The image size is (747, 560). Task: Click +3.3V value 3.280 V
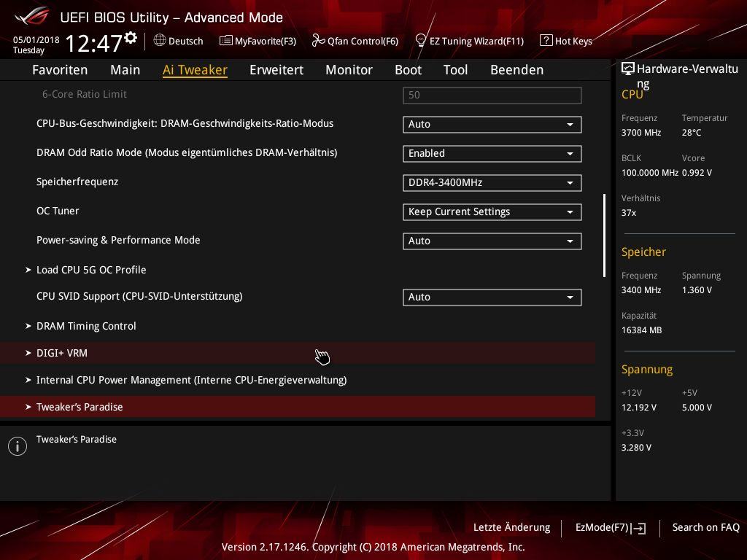636,448
